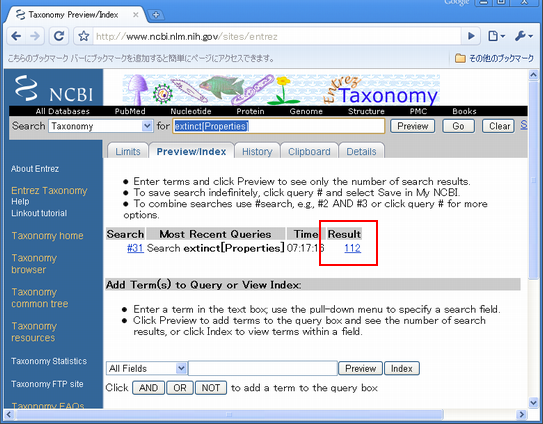Open the wrench settings menu icon
This screenshot has height=424, width=543.
click(523, 36)
